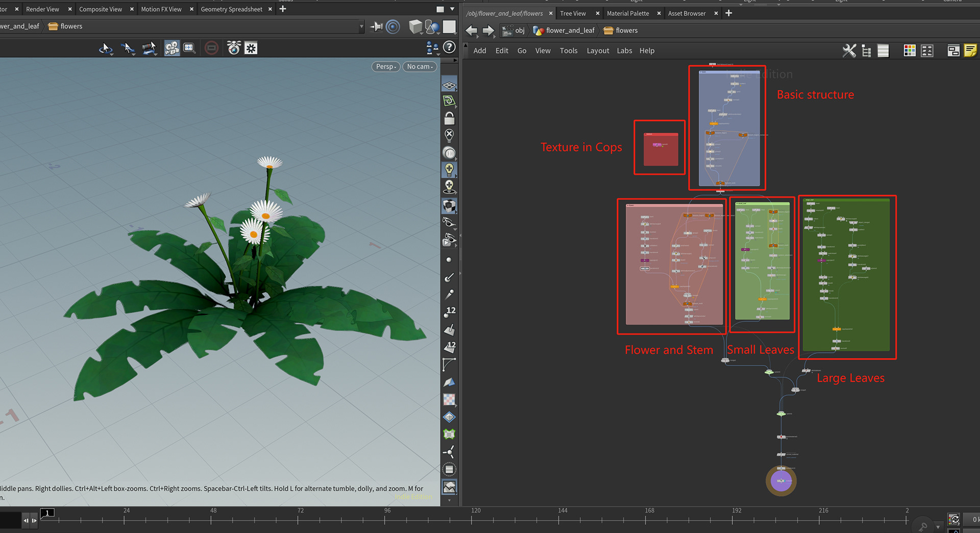Go back with the left navigation arrow

pyautogui.click(x=471, y=31)
